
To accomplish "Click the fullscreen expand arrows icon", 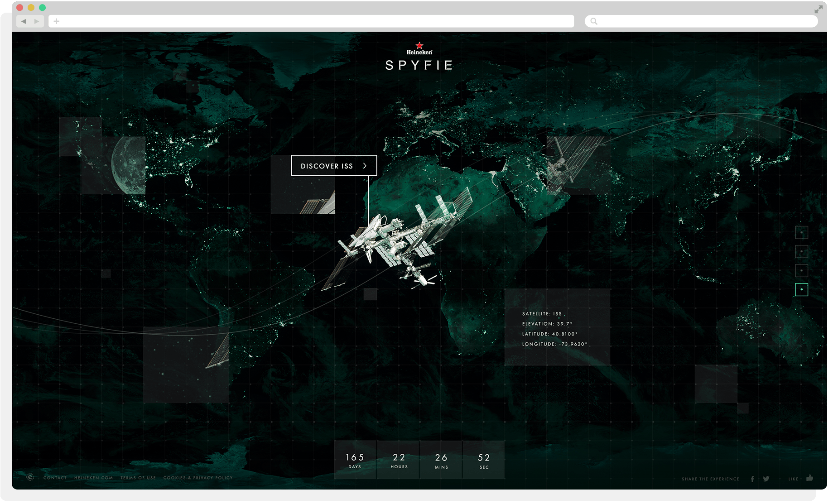I will [x=818, y=9].
